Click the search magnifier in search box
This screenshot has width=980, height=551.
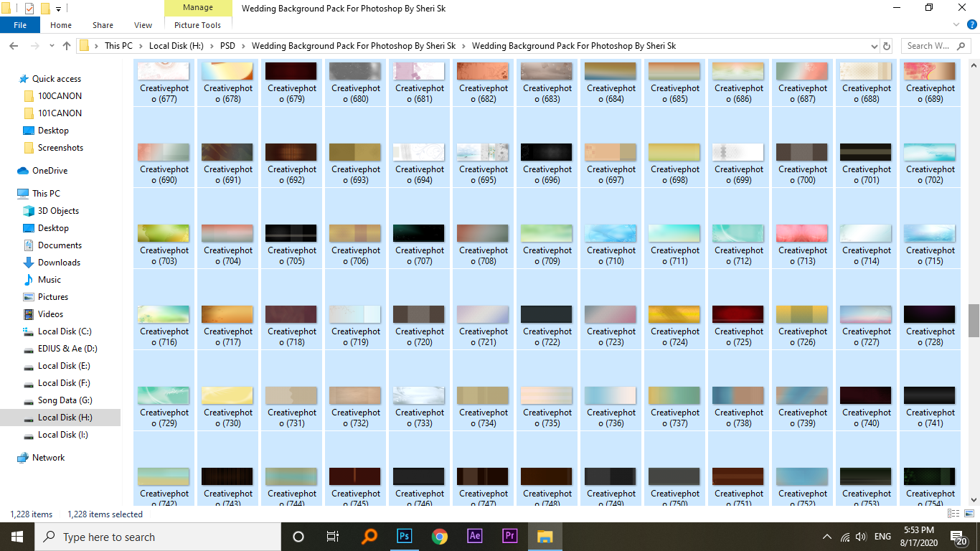pos(961,46)
